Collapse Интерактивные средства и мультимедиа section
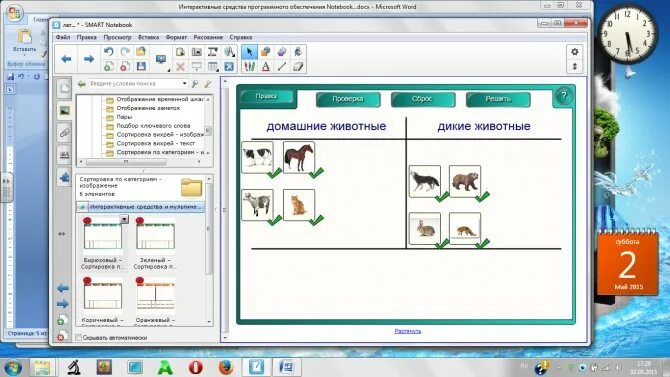The image size is (670, 377). click(x=82, y=207)
